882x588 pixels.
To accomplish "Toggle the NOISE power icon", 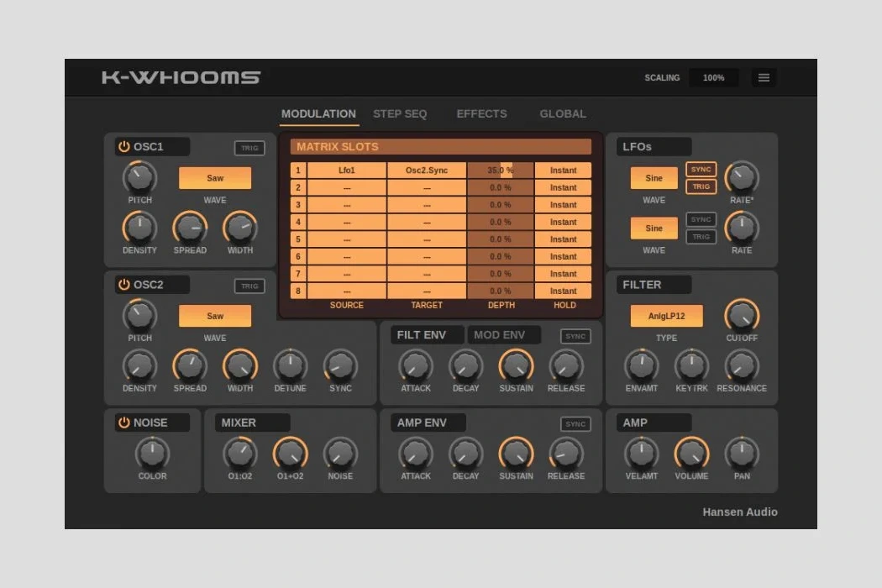I will pos(124,423).
